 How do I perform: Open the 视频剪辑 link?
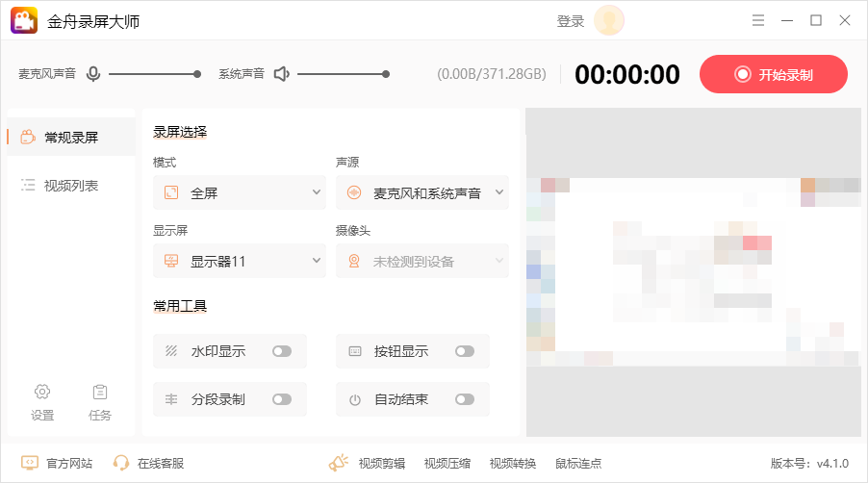pyautogui.click(x=381, y=463)
